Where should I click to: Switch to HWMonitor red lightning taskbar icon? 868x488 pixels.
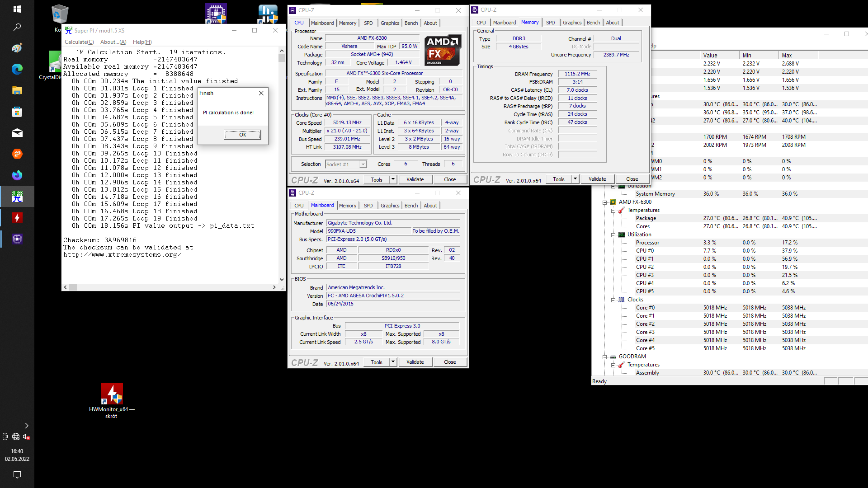tap(17, 218)
